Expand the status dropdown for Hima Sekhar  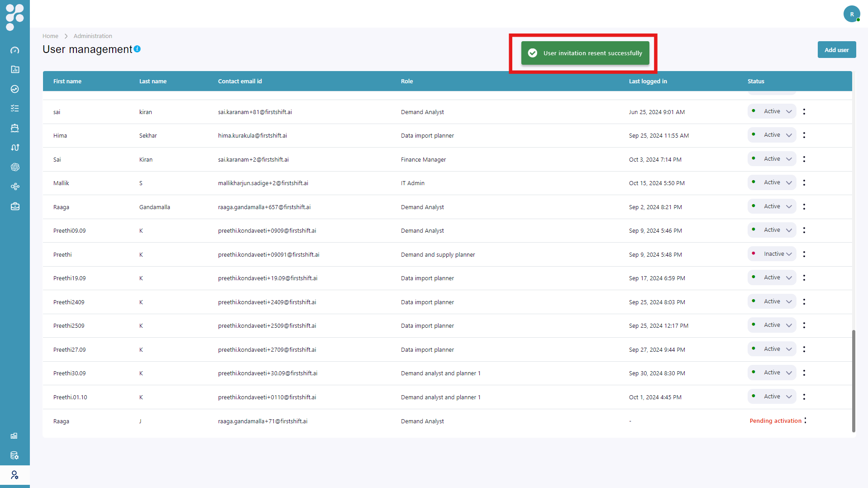[x=772, y=135]
